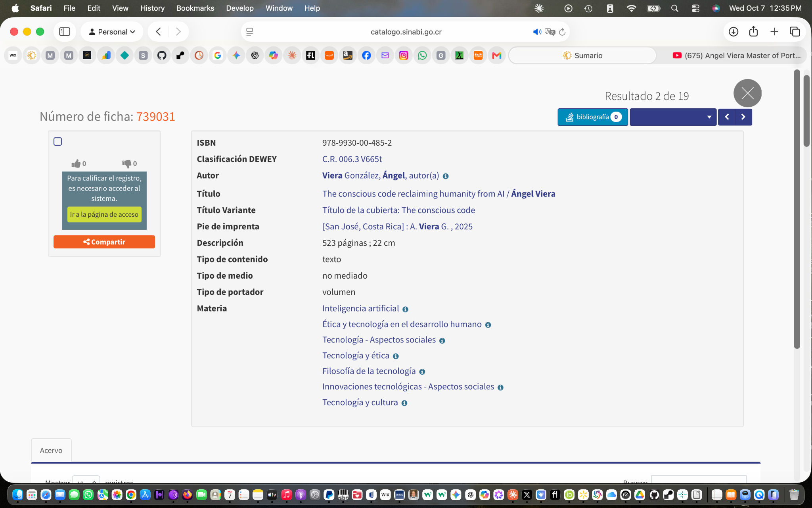Click the orange Compartir button

point(104,242)
